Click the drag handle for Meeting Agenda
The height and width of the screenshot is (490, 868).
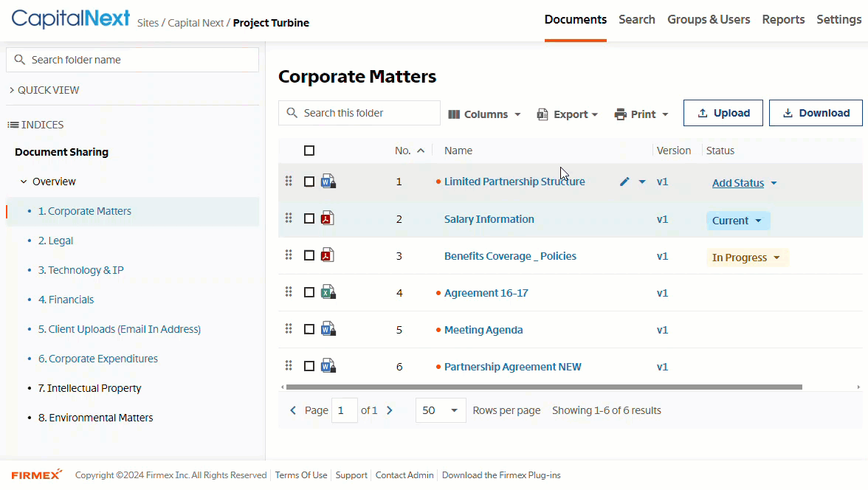click(289, 329)
